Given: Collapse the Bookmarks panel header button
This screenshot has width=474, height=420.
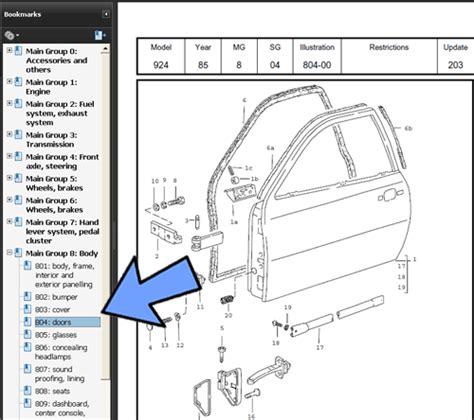Looking at the screenshot, I should point(105,14).
